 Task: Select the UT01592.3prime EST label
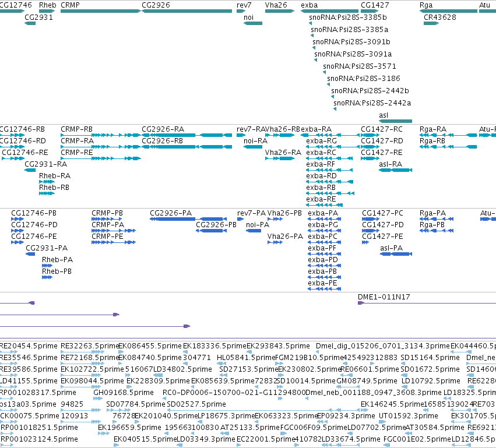pyautogui.click(x=409, y=416)
